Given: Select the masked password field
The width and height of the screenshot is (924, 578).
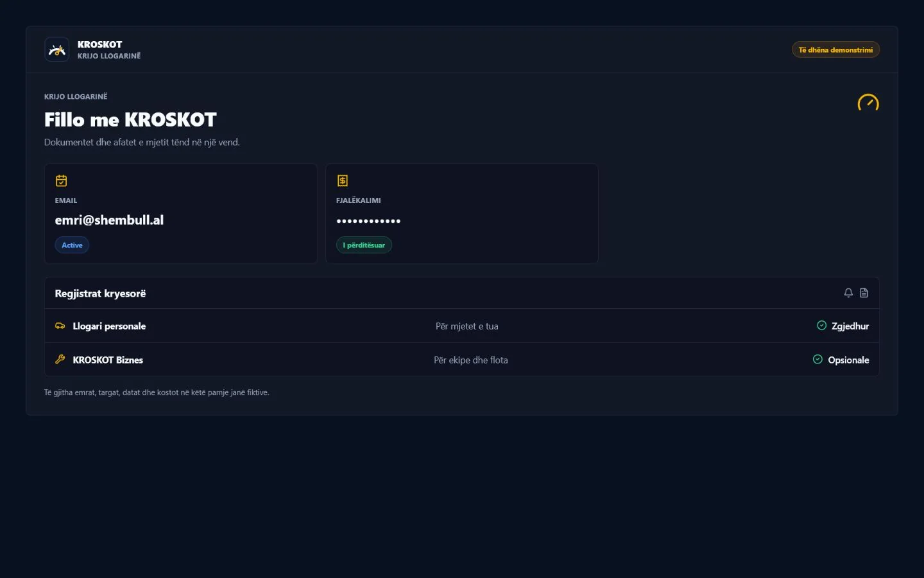Looking at the screenshot, I should (368, 221).
